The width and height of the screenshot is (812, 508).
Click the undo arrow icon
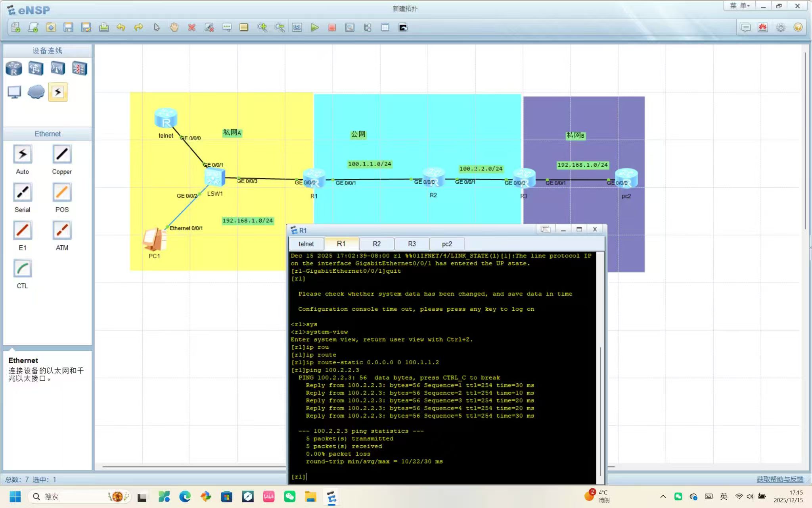point(121,27)
